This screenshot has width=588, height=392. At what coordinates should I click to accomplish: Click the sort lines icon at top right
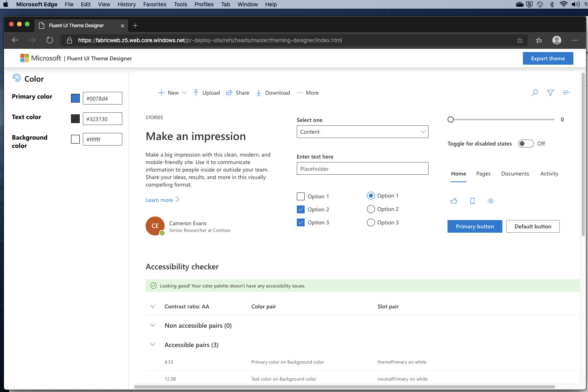tap(566, 92)
